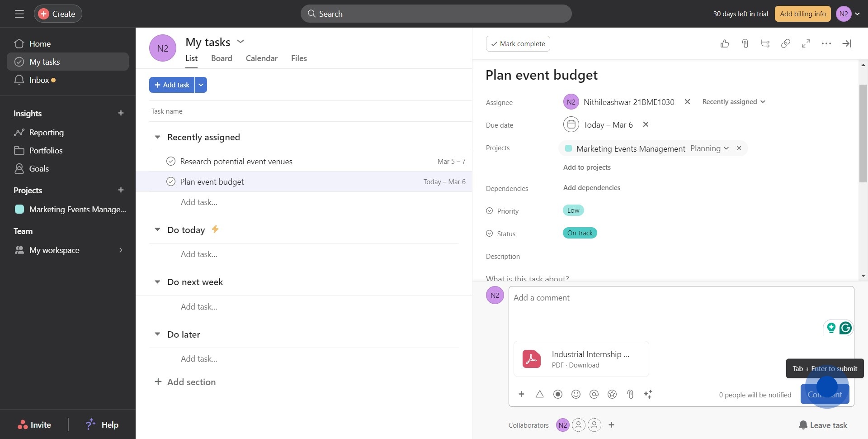The image size is (868, 439).
Task: Click Add billing info button
Action: (802, 14)
